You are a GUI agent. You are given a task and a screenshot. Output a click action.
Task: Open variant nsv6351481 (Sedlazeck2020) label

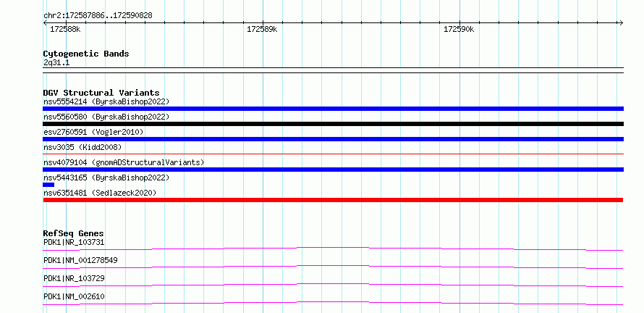[x=100, y=193]
